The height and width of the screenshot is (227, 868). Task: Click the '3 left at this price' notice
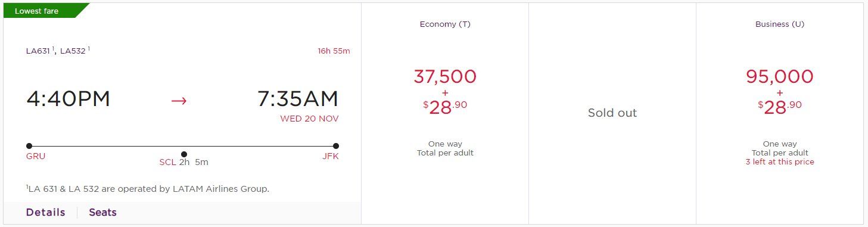pos(780,162)
